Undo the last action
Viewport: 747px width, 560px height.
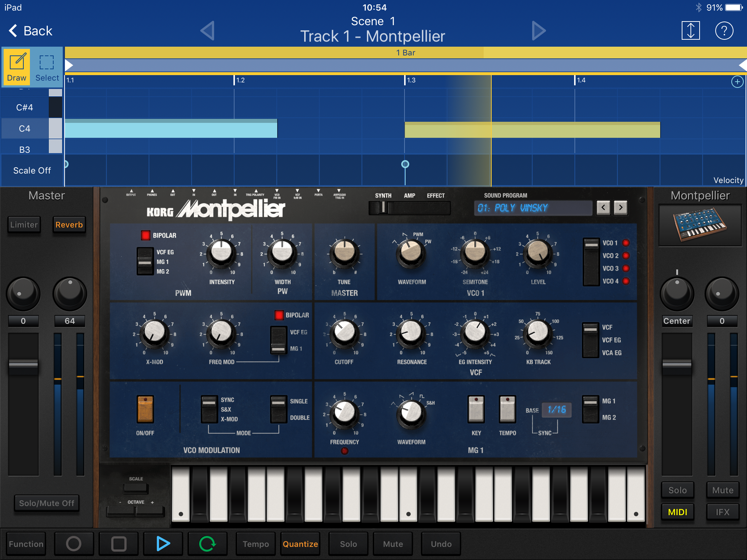(x=441, y=544)
